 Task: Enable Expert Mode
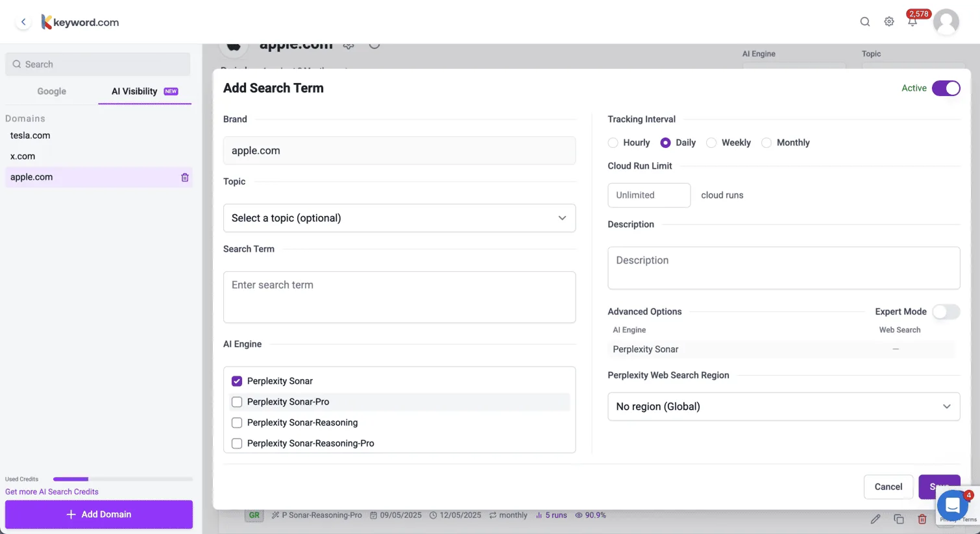click(x=946, y=311)
